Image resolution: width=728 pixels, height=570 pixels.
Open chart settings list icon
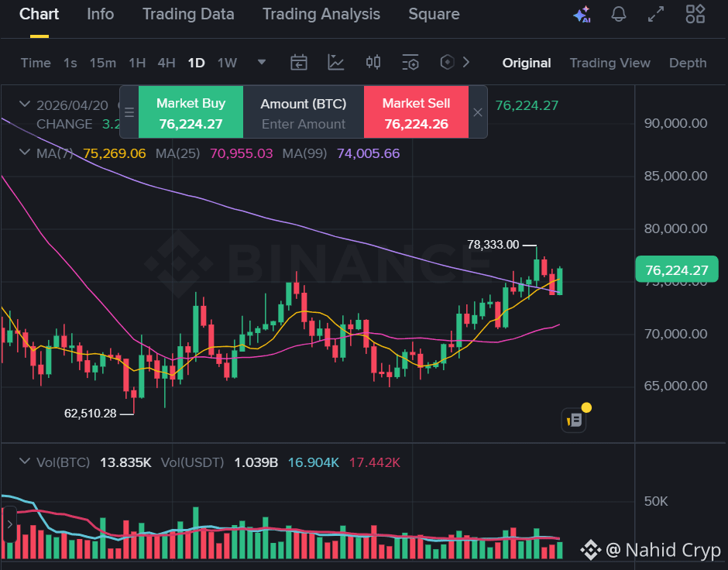tap(410, 62)
